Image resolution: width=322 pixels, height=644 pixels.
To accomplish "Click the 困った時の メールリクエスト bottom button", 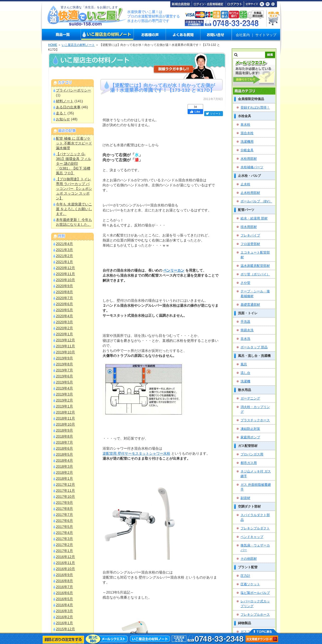I will 107,639.
